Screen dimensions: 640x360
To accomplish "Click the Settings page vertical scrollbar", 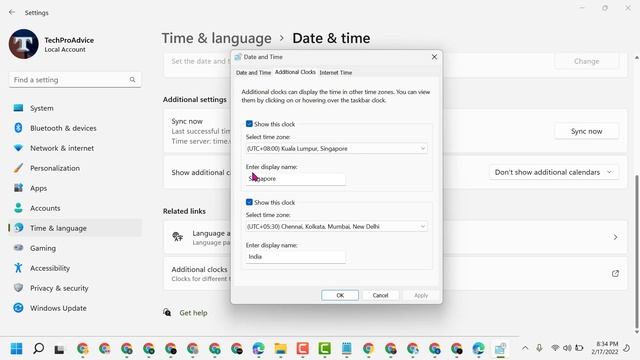I will (636, 251).
